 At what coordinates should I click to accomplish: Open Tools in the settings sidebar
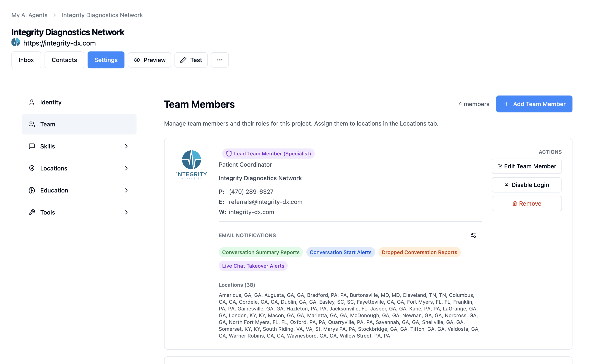[x=79, y=212]
